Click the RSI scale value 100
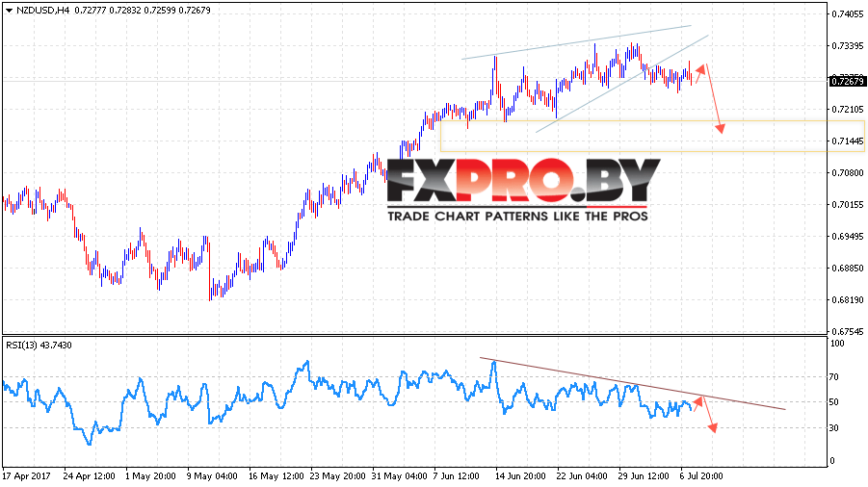 click(x=838, y=344)
